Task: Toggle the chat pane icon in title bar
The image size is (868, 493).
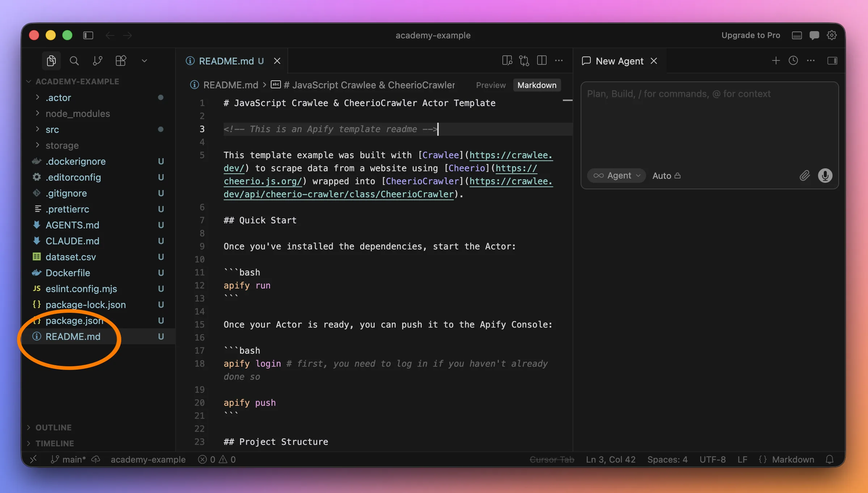Action: pos(814,35)
